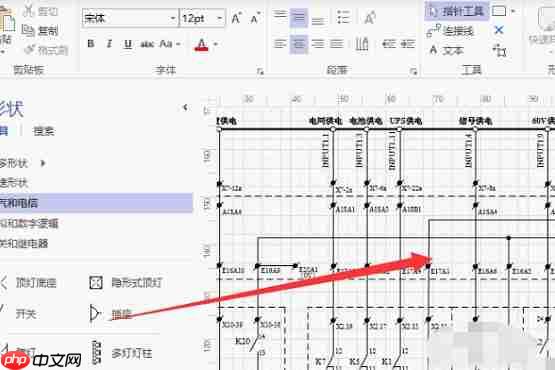Click the 电网供电 label in the drawing
555x370 pixels.
coord(325,121)
